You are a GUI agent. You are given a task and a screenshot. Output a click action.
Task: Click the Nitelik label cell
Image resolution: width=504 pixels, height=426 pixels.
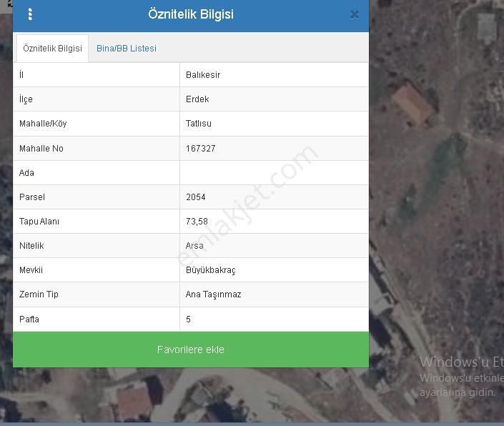click(x=97, y=246)
